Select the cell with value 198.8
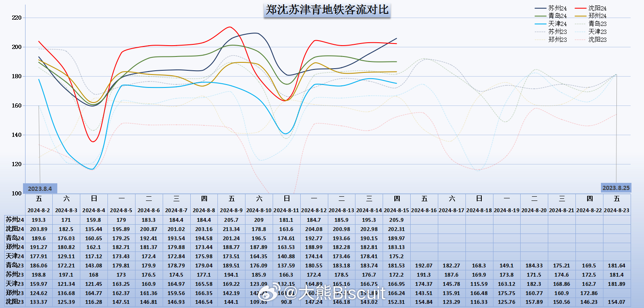Viewport: 644px width, 308px height. pos(39,275)
